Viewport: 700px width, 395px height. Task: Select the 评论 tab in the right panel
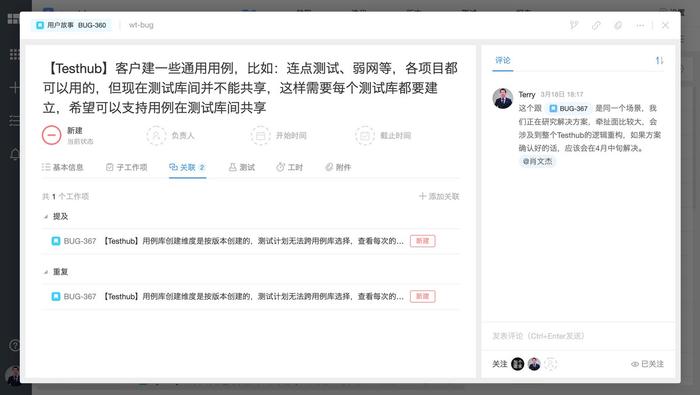[503, 60]
